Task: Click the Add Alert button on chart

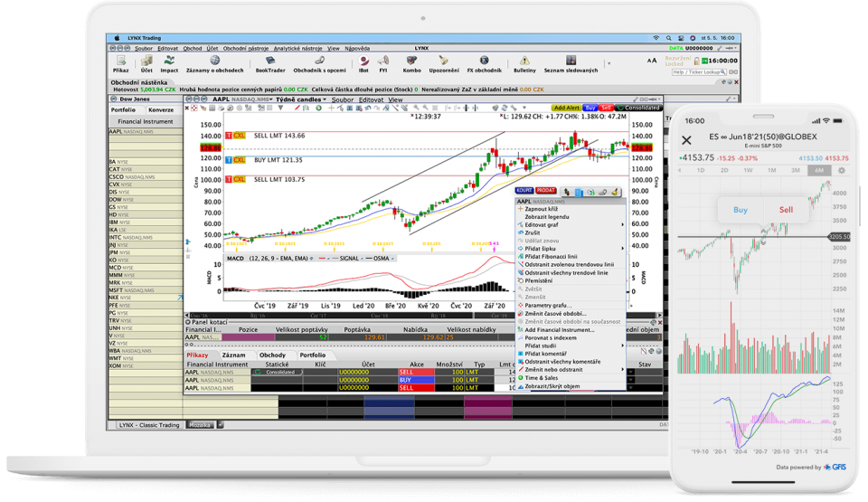Action: (566, 108)
